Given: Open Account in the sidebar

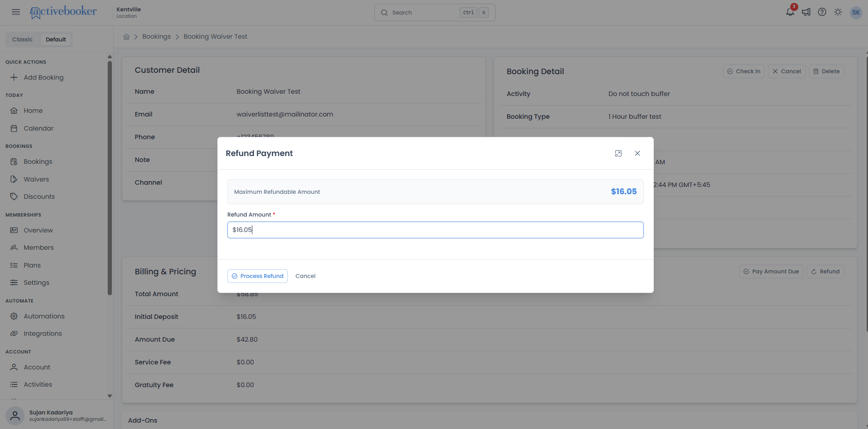Looking at the screenshot, I should pos(37,367).
